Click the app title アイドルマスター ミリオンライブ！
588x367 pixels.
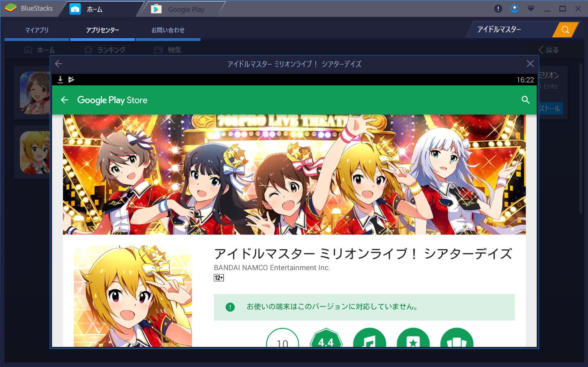363,254
